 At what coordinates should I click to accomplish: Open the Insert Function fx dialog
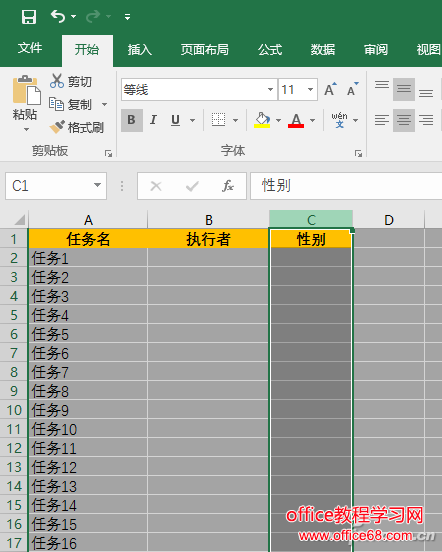tap(228, 186)
